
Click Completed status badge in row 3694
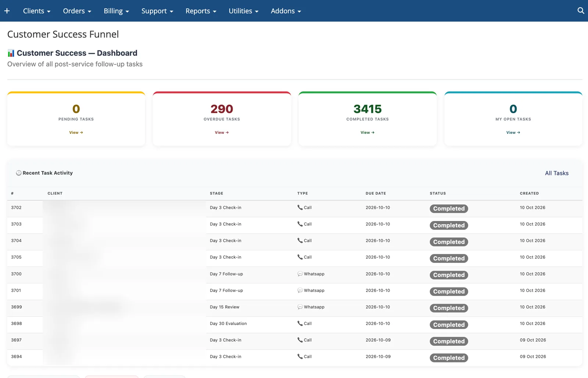point(449,358)
